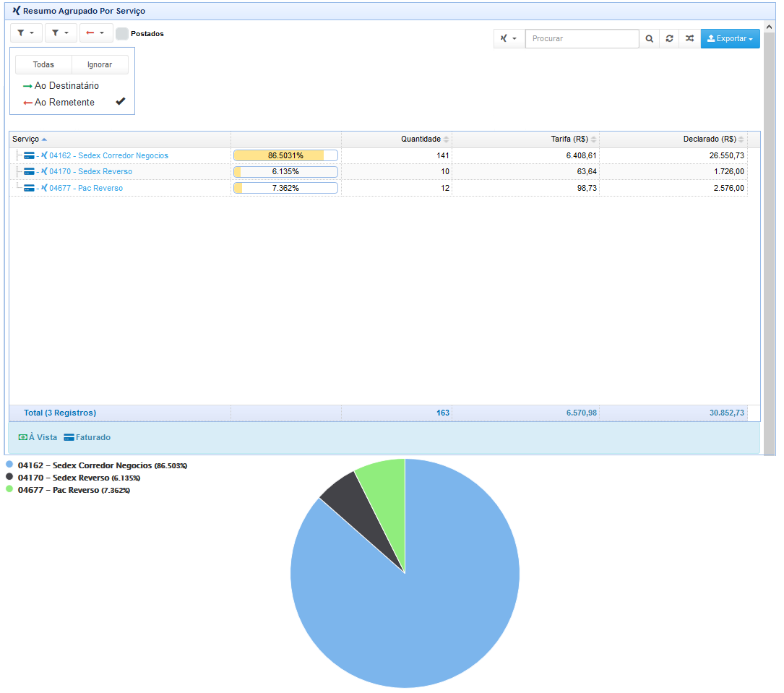Click the total declared value 30.852,73
The width and height of the screenshot is (784, 693).
pos(726,413)
